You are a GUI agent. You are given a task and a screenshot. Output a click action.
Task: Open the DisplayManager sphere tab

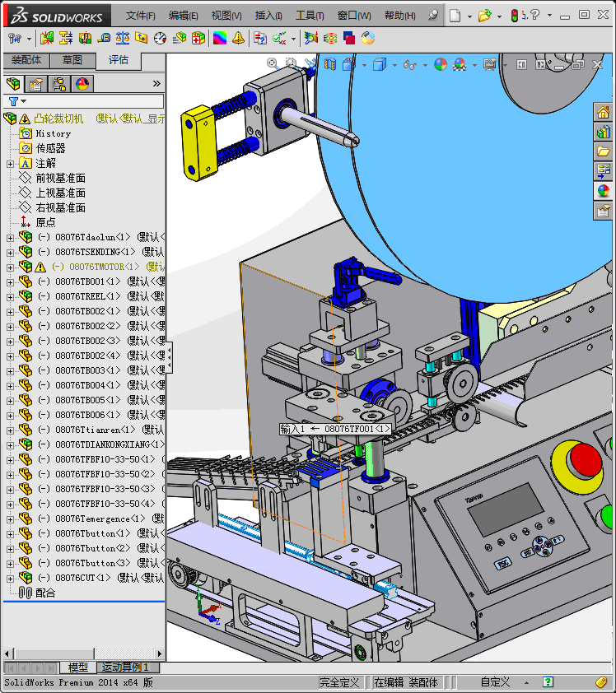tap(82, 83)
